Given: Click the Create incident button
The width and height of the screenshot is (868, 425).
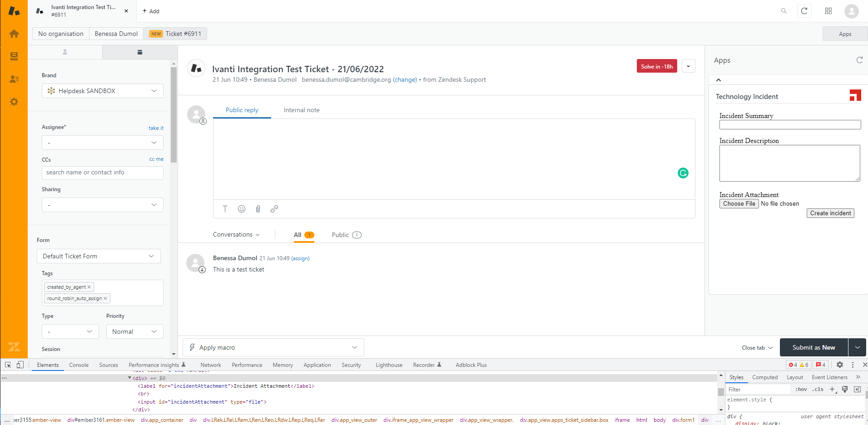Looking at the screenshot, I should point(830,213).
